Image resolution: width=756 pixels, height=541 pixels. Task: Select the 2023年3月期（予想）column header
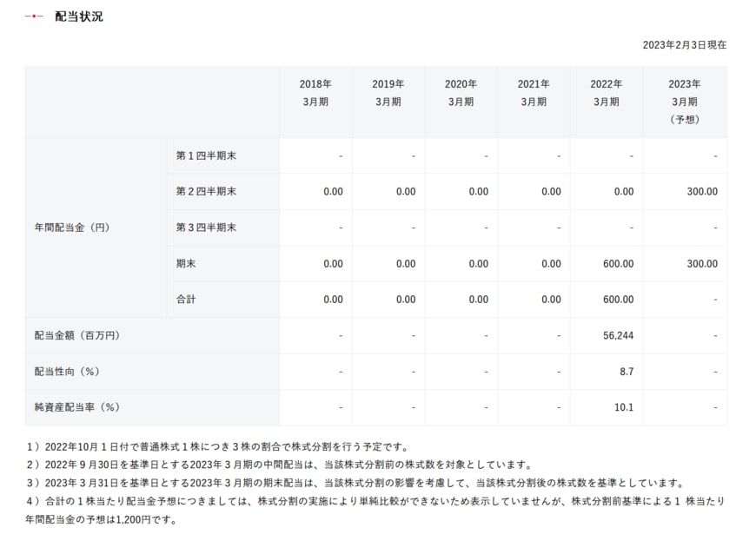(x=685, y=102)
